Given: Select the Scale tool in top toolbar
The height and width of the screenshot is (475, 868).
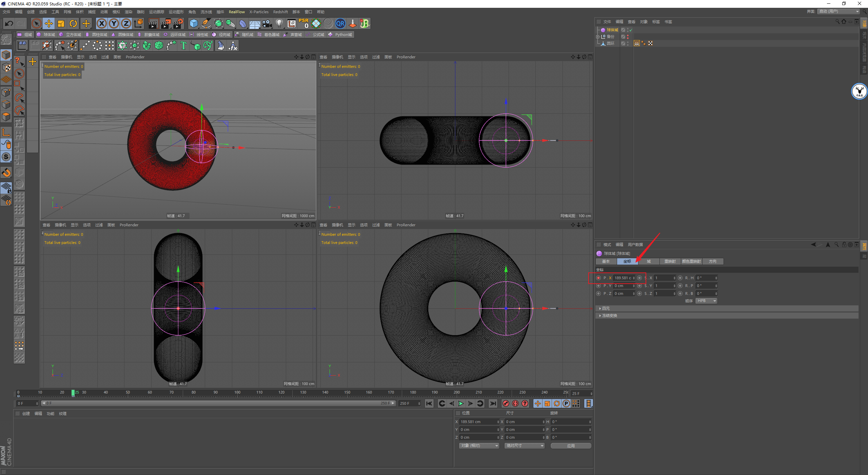Looking at the screenshot, I should coord(61,23).
